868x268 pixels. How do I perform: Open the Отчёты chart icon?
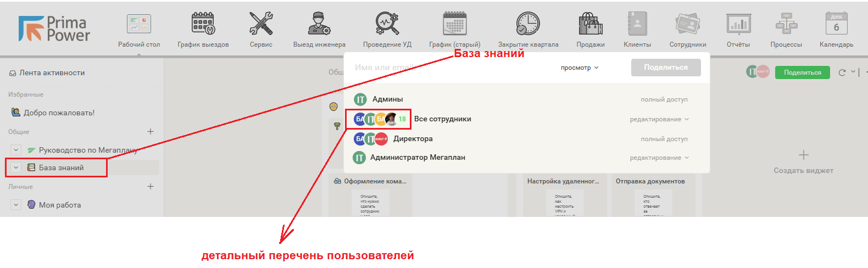(x=738, y=24)
